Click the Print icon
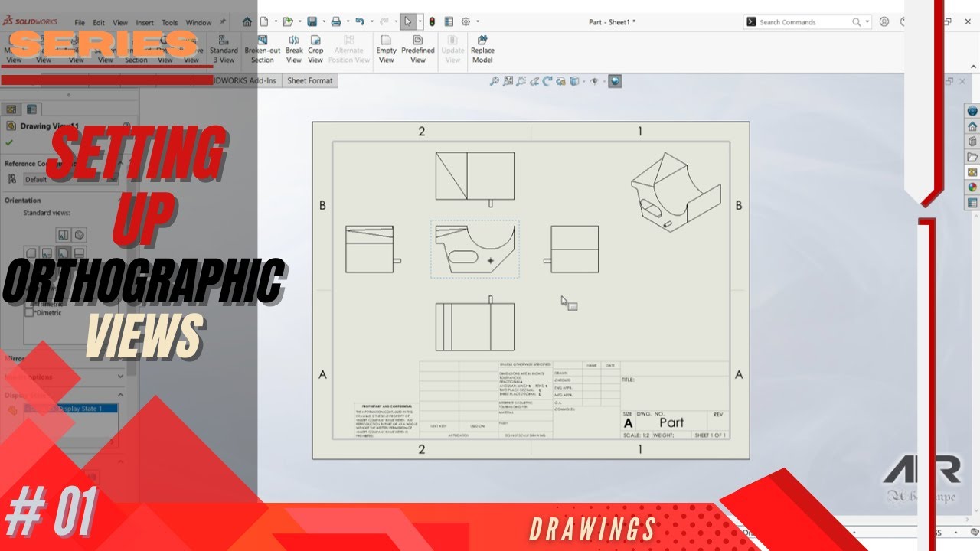The image size is (980, 551). (x=335, y=22)
